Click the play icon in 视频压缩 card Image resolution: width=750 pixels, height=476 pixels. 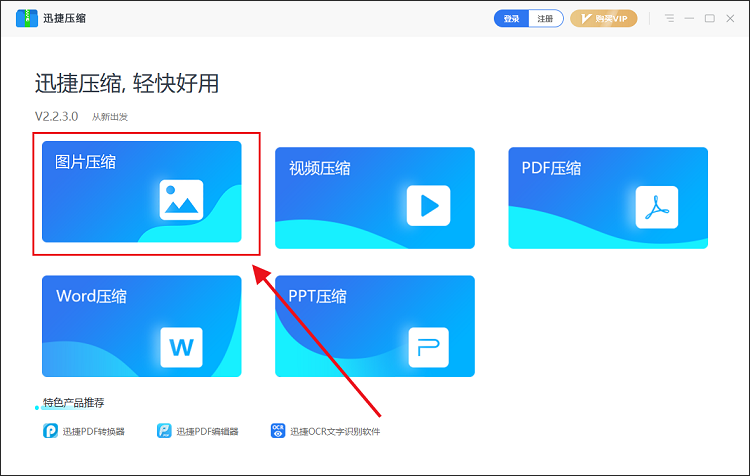[x=429, y=206]
